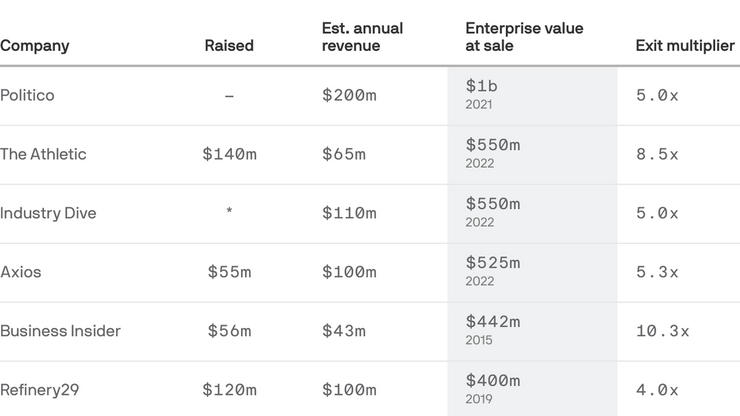Select the Exit multiplier column header
Image resolution: width=740 pixels, height=416 pixels.
click(x=685, y=46)
